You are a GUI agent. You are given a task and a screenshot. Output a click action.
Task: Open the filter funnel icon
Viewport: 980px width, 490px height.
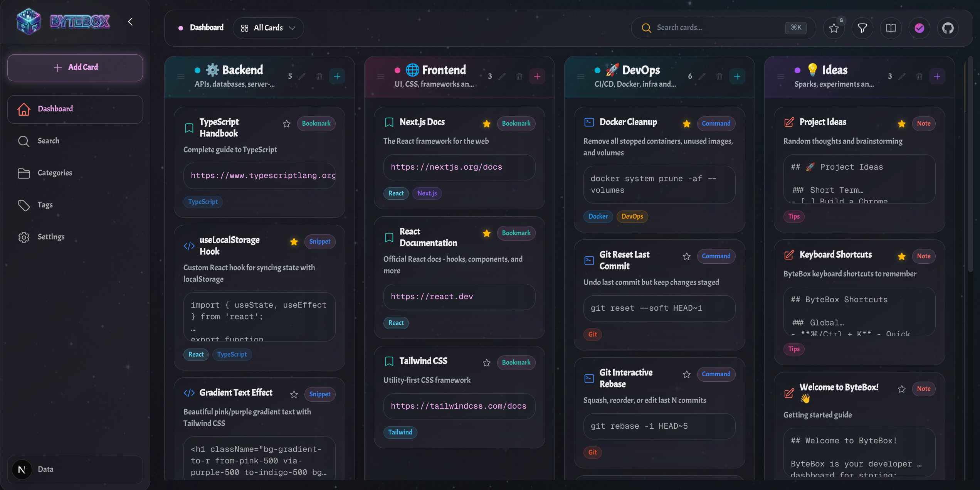(x=862, y=28)
